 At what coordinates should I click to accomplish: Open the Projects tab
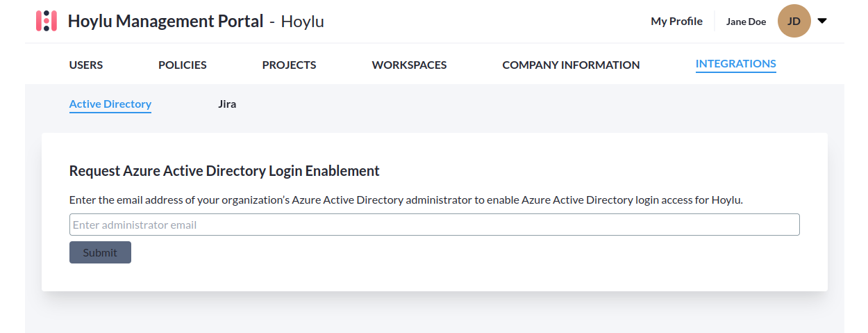(x=289, y=65)
